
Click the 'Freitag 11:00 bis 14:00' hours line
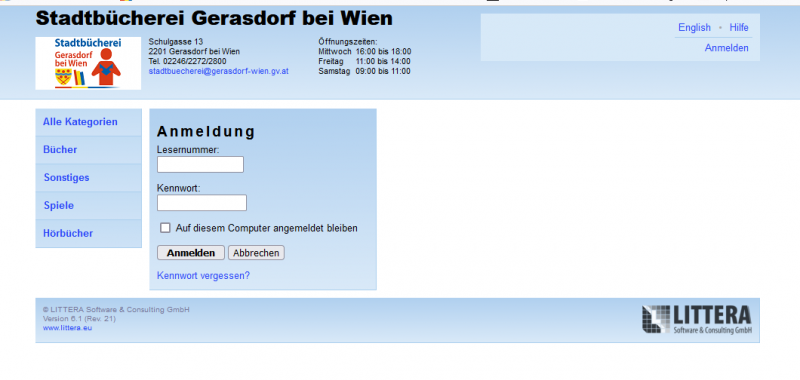(365, 61)
